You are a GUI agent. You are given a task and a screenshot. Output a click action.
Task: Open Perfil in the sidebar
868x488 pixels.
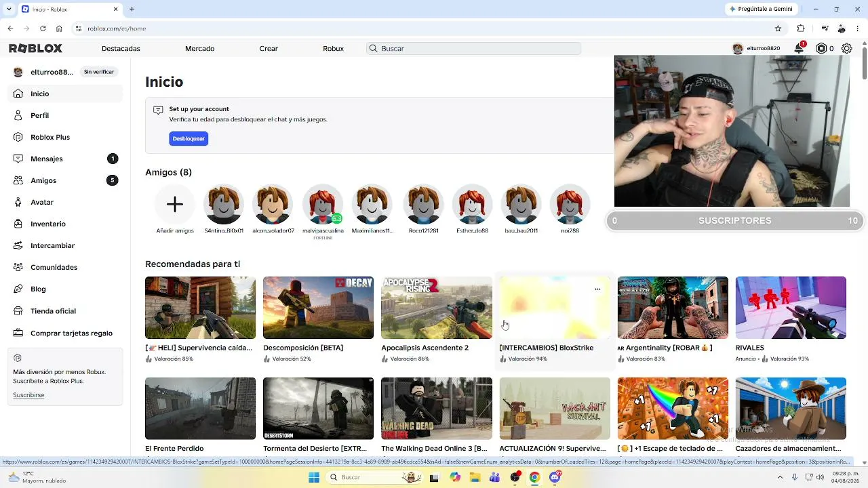point(66,115)
